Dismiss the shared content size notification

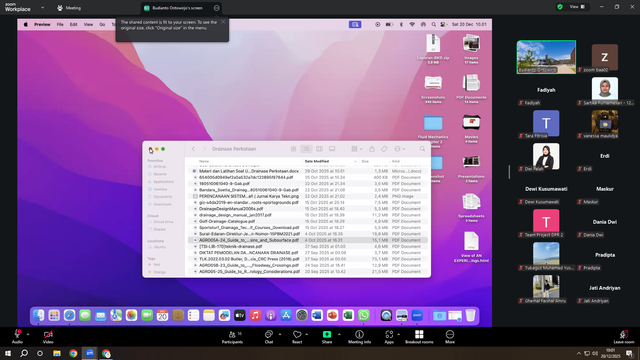(223, 22)
